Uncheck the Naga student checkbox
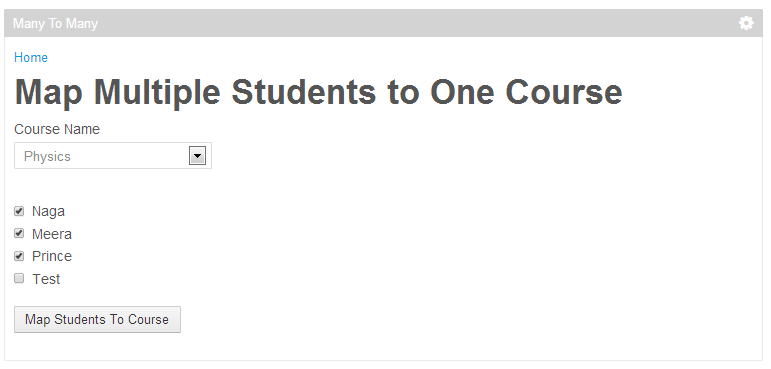Screen dimensions: 771x369 point(19,211)
